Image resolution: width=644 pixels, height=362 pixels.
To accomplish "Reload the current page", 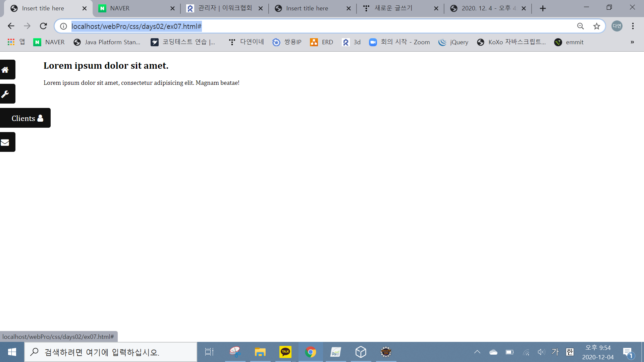I will click(x=43, y=26).
